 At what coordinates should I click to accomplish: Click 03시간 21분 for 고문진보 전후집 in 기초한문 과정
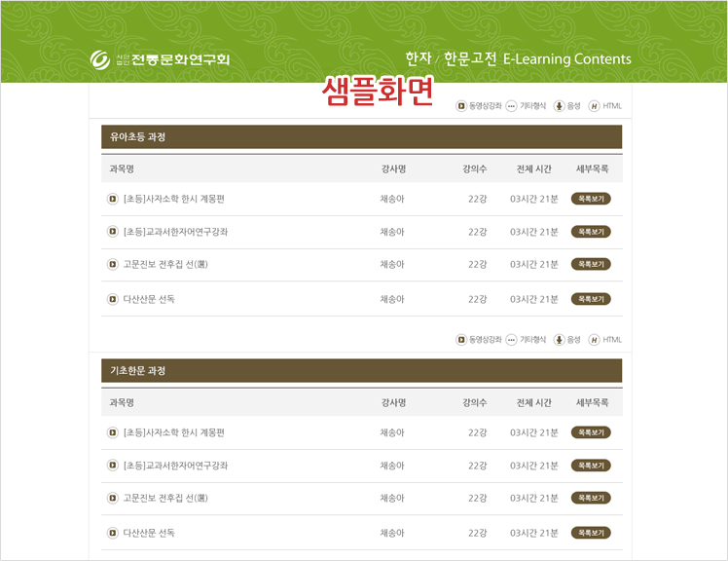534,499
